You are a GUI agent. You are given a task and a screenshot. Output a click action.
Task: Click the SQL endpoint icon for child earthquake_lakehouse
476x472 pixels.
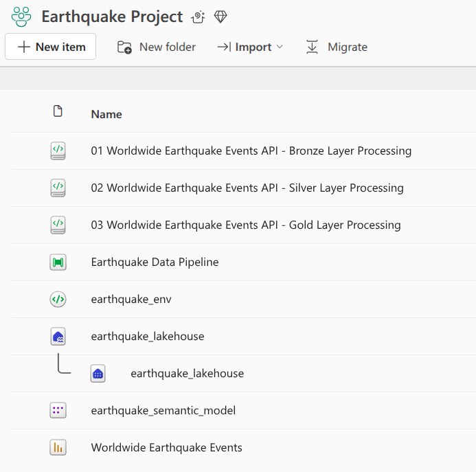coord(98,374)
